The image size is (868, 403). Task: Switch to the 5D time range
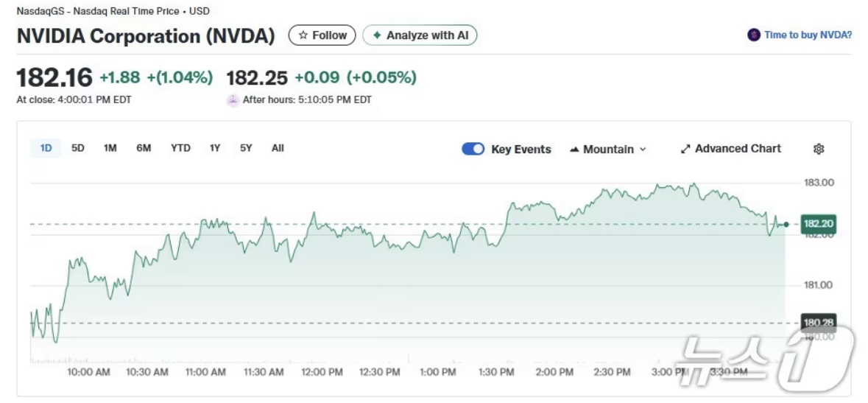click(78, 148)
